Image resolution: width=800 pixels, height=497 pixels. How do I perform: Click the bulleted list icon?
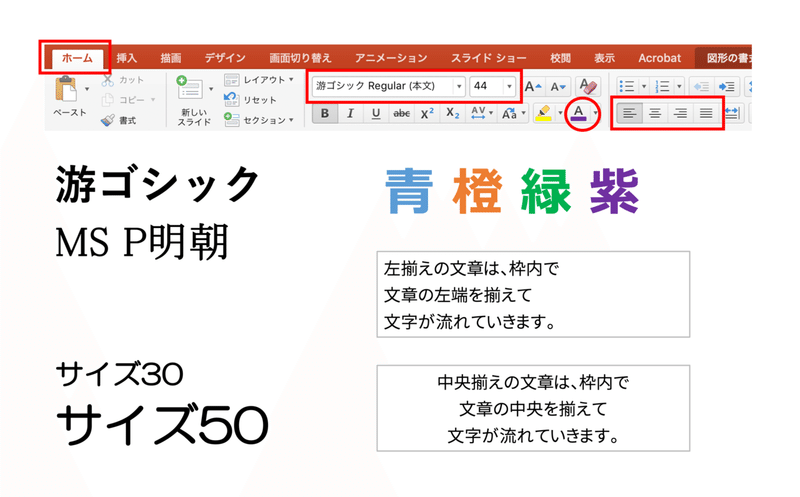[627, 86]
